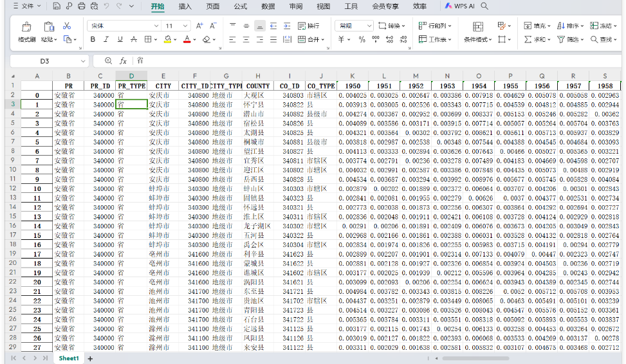
Task: Switch to the 插入 (Insert) tab
Action: (x=185, y=6)
